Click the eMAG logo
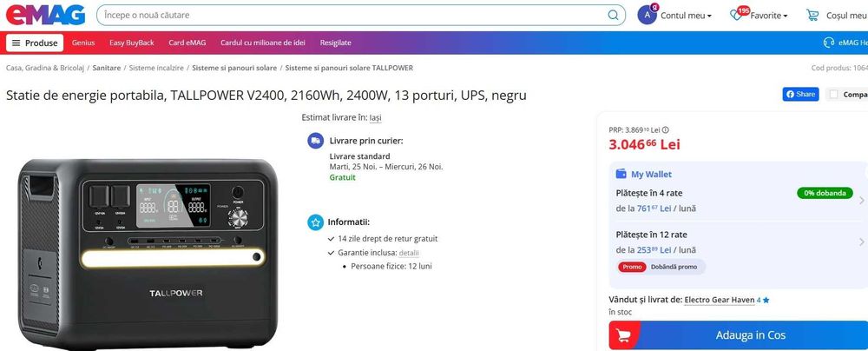The height and width of the screenshot is (351, 868). coord(46,15)
